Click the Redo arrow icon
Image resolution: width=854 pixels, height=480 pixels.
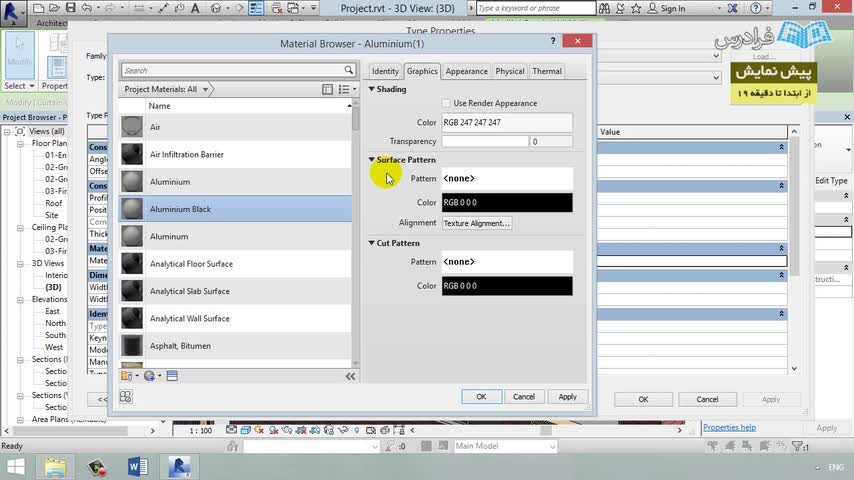(x=109, y=8)
